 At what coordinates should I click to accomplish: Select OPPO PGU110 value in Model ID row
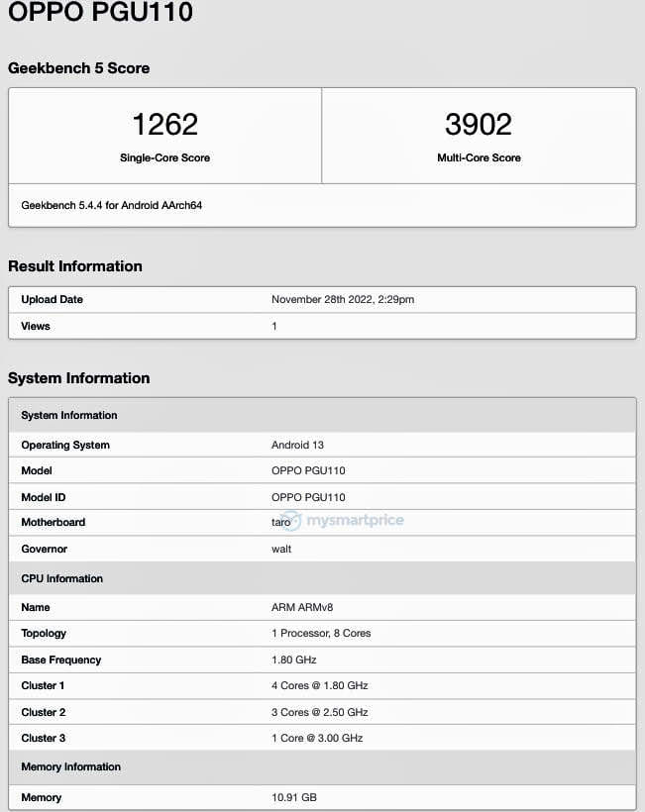pyautogui.click(x=308, y=498)
